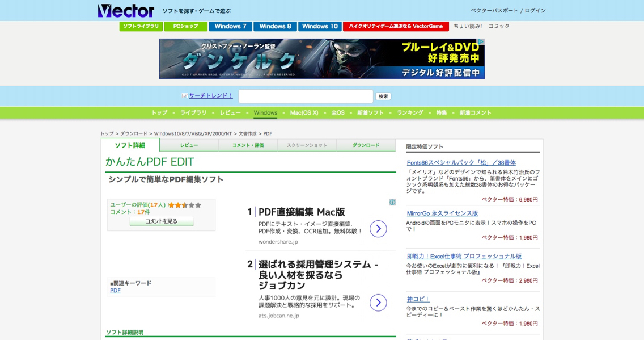Click the red VectorGame banner button

coord(396,26)
